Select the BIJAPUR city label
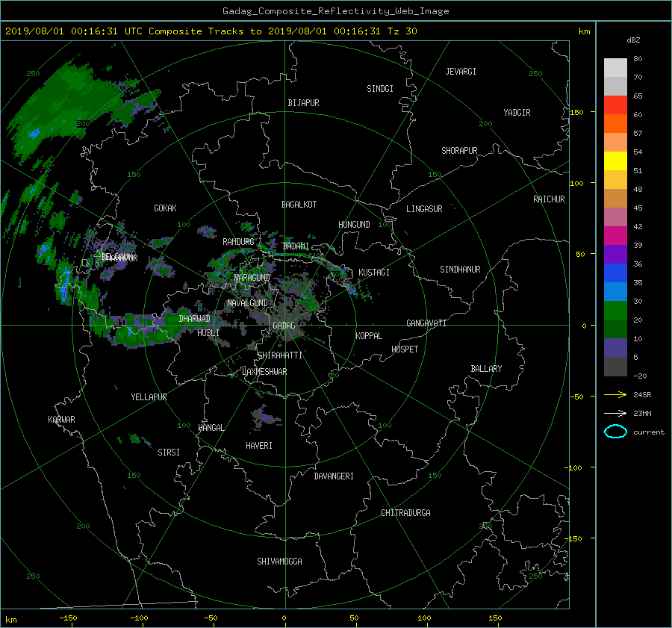The image size is (672, 628). (x=303, y=103)
